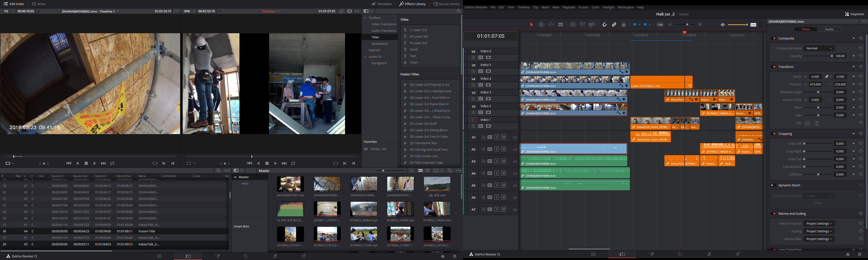Image resolution: width=868 pixels, height=260 pixels.
Task: Solo audio track A3 with S button
Action: click(496, 161)
